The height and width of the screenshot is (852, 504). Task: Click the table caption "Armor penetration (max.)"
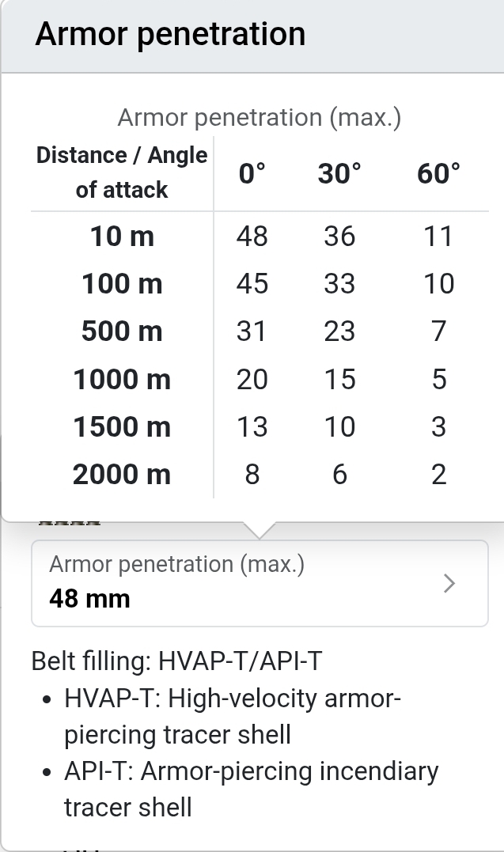click(x=260, y=118)
